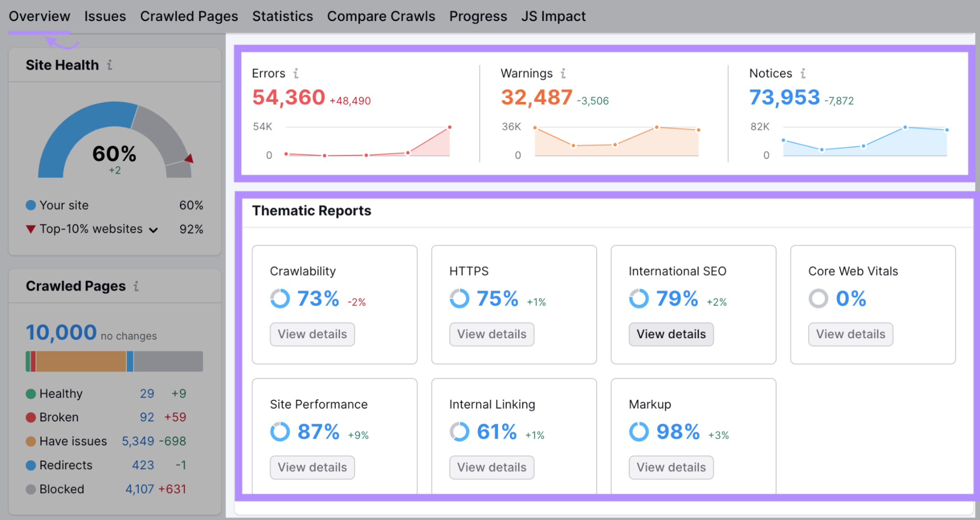Screen dimensions: 980x520
Task: Toggle the Blocked legend item
Action: (x=61, y=489)
